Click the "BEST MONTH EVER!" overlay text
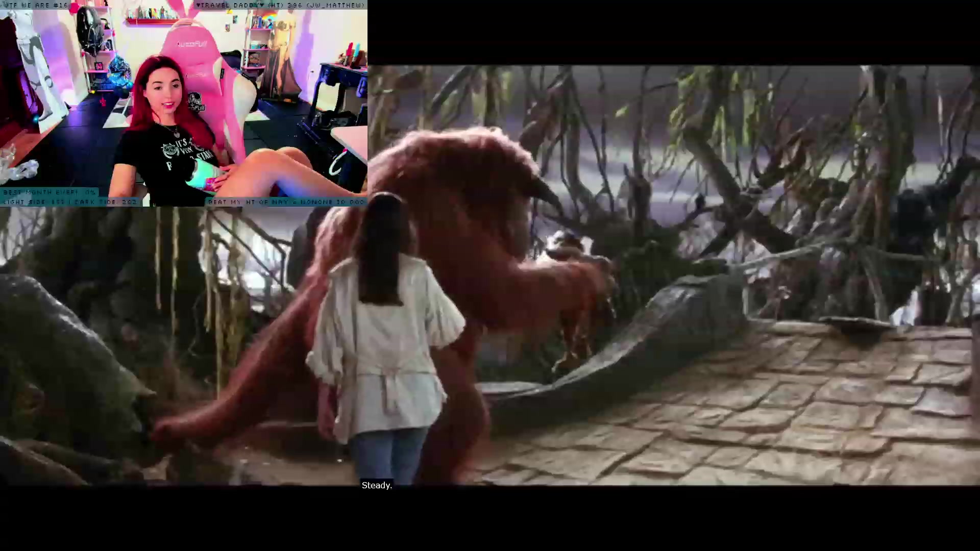This screenshot has width=980, height=551. (50, 192)
